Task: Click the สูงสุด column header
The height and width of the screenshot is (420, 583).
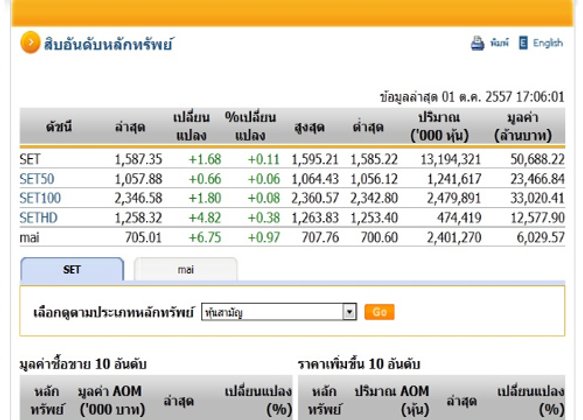Action: click(x=309, y=127)
